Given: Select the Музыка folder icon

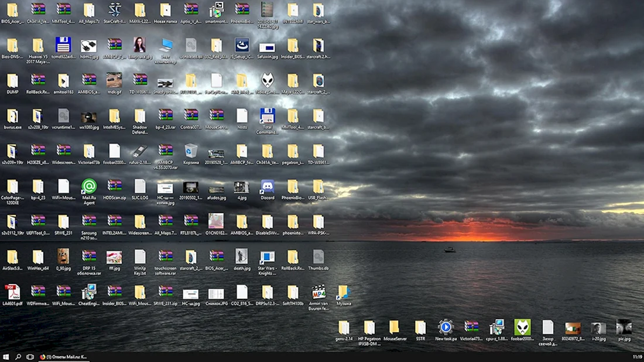Looking at the screenshot, I should [x=343, y=295].
